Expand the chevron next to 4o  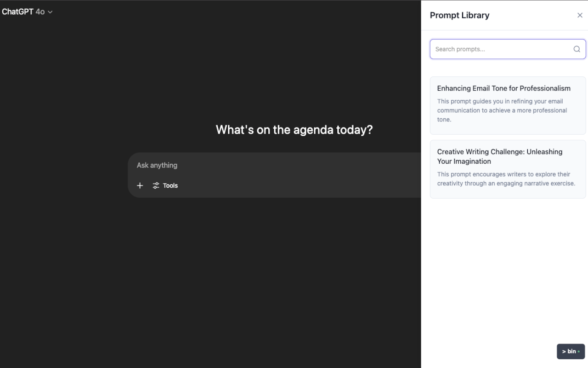50,12
